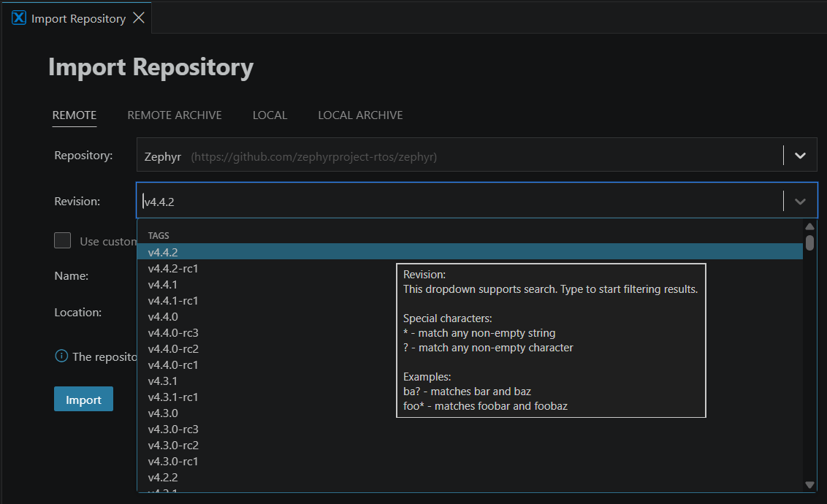The height and width of the screenshot is (504, 827).
Task: Pick tag v4.4.0-rc3
Action: (x=470, y=332)
